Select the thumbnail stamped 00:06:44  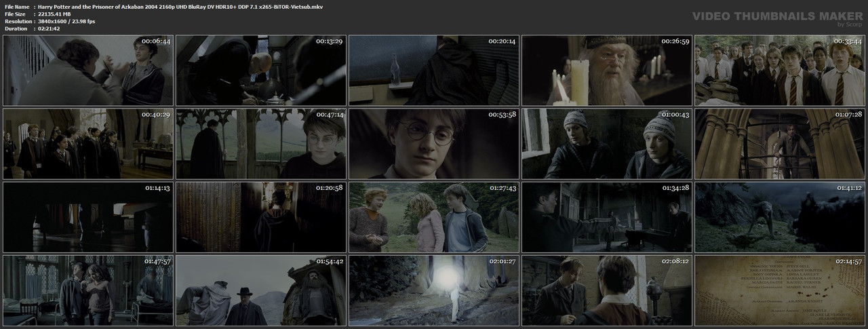88,71
